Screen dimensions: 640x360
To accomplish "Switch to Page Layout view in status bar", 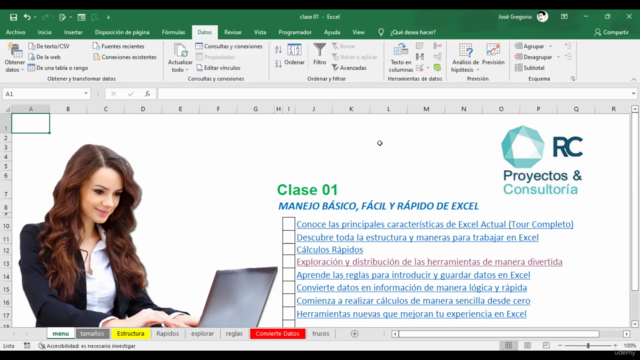I will [x=527, y=346].
